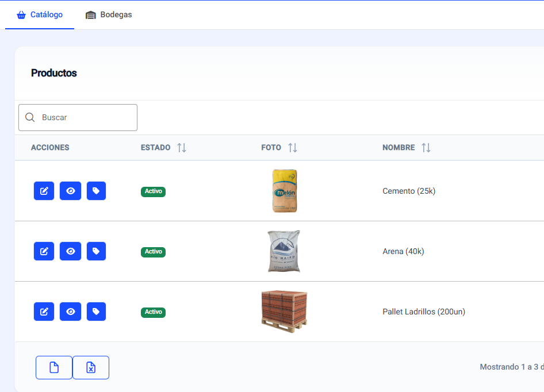Click the Catálogo basket icon

pos(22,15)
